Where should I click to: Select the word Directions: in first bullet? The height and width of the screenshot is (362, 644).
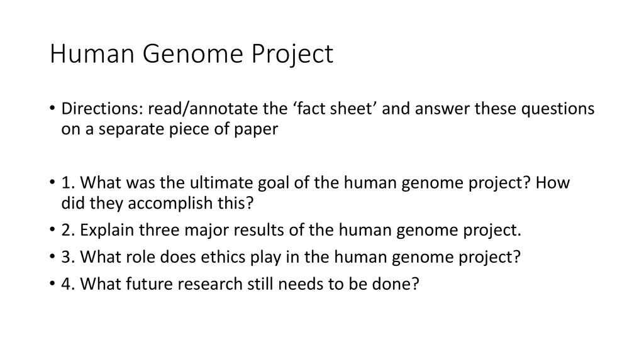click(x=102, y=109)
